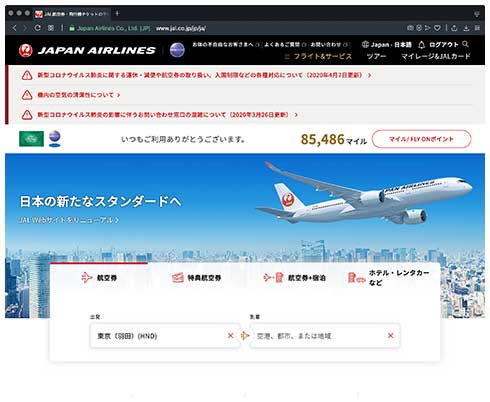Open COVID notice dated 2020年3月26日

167,115
